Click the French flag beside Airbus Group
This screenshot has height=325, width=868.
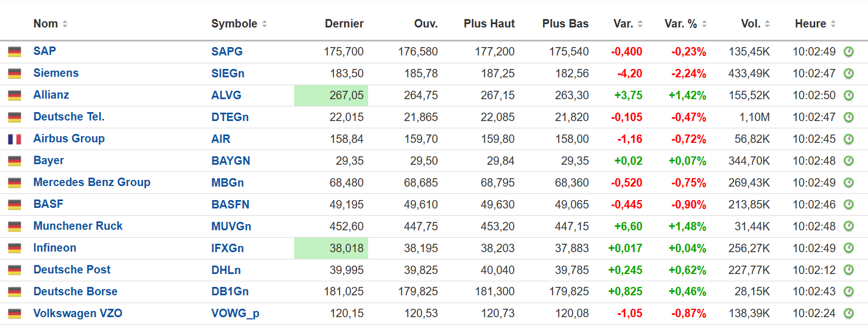pos(15,139)
